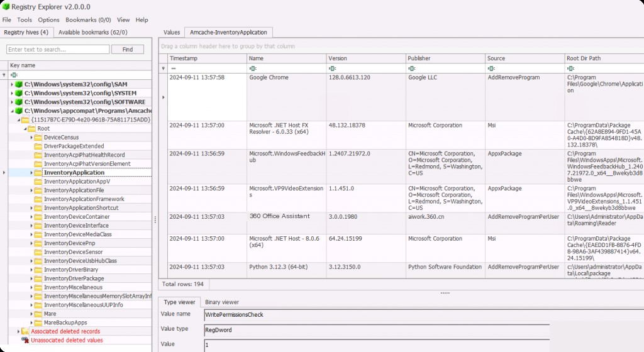
Task: Open the Tools menu
Action: click(x=25, y=19)
